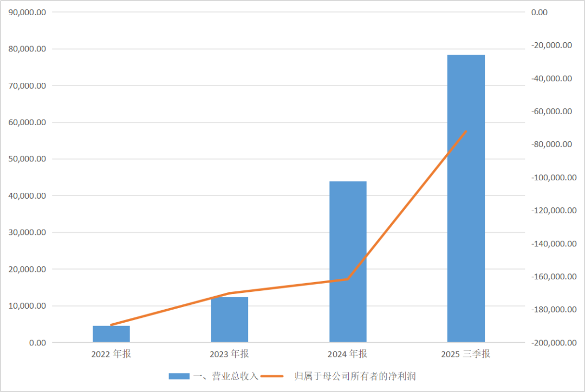Click the 2022 年报 revenue bar
Viewport: 585px width, 392px height.
[x=111, y=334]
